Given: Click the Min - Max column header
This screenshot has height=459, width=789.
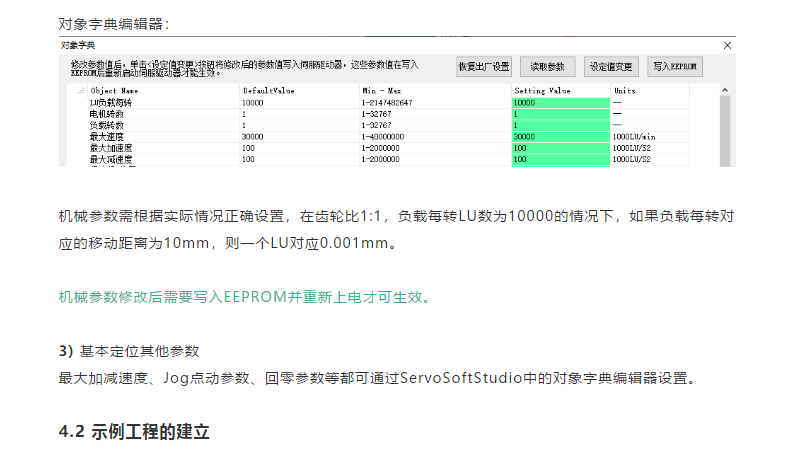Looking at the screenshot, I should 381,91.
